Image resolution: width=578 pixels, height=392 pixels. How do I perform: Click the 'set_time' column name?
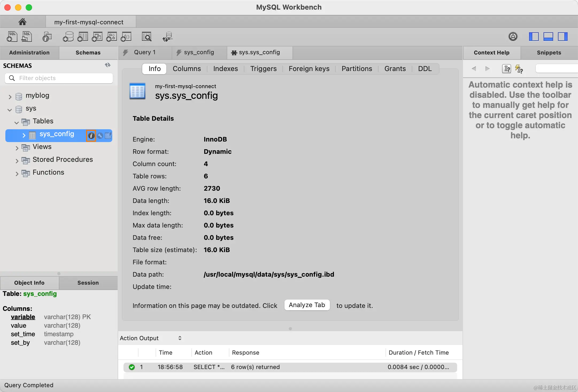23,334
